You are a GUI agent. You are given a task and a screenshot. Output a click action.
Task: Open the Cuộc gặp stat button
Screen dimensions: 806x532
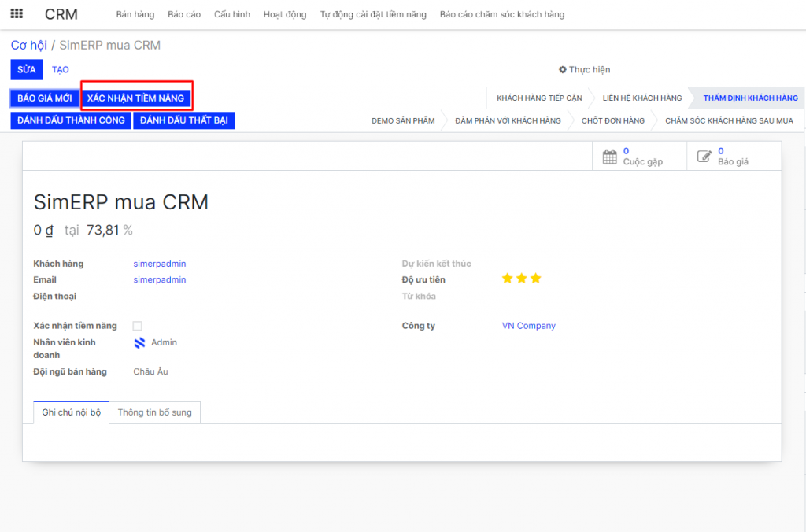click(639, 157)
